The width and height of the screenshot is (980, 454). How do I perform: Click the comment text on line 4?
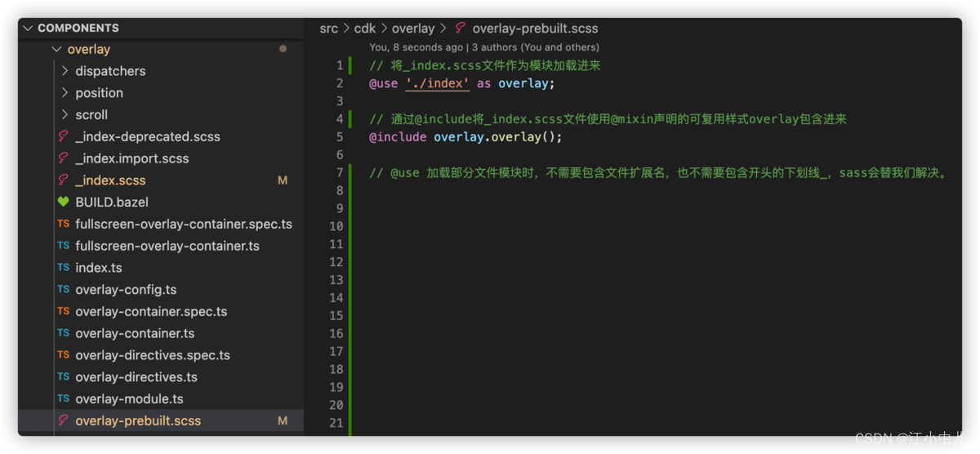click(x=608, y=119)
